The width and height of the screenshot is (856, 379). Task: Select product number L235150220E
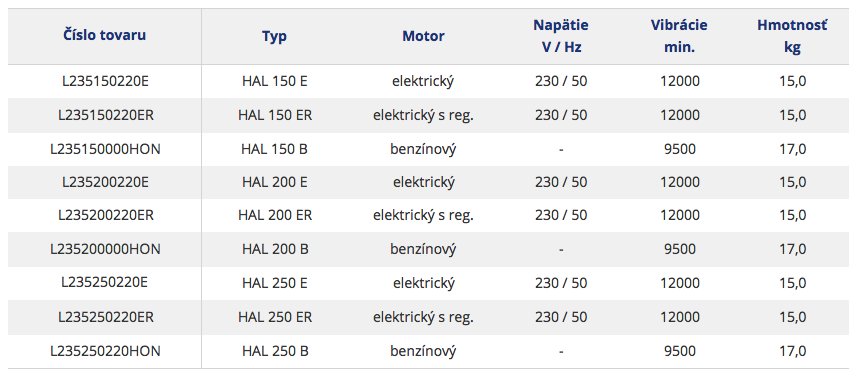point(105,81)
